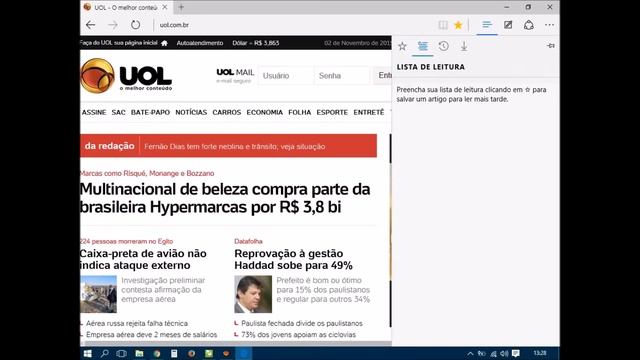Viewport: 640px width, 360px height.
Task: Open the Windows Start menu
Action: (x=87, y=353)
